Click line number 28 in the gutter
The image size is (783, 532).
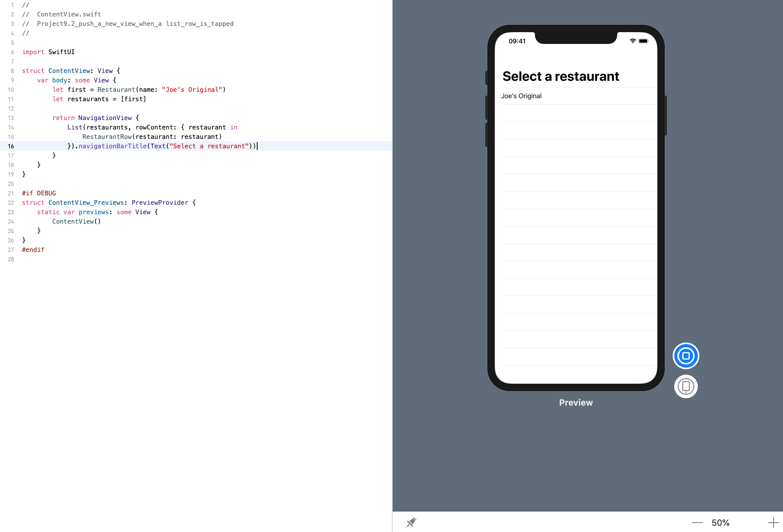(x=11, y=259)
